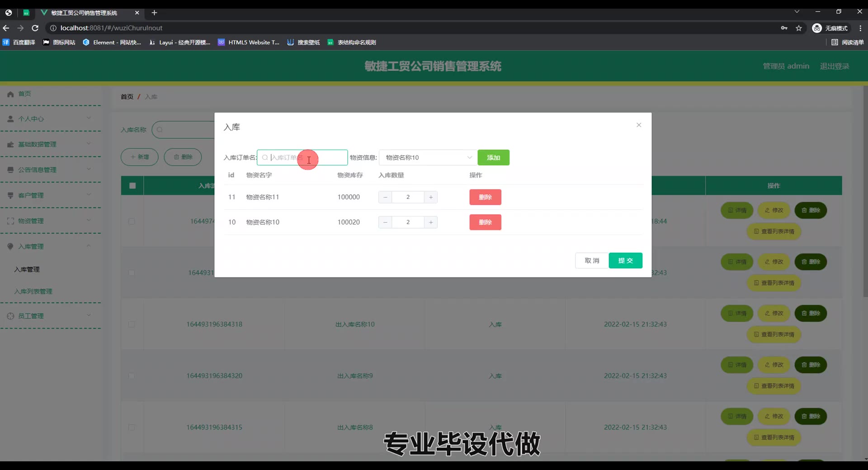The image size is (868, 470).
Task: Click 修改 for the 出入库名称10 row
Action: [774, 313]
